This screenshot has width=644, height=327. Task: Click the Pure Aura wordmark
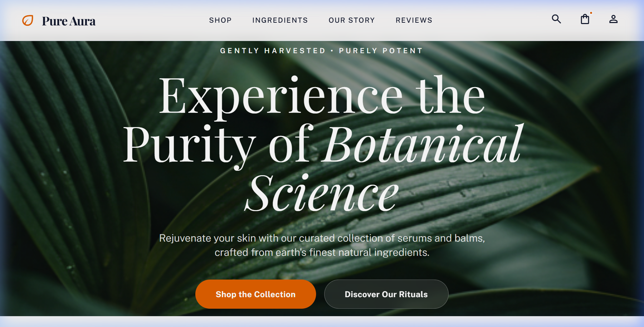click(69, 20)
